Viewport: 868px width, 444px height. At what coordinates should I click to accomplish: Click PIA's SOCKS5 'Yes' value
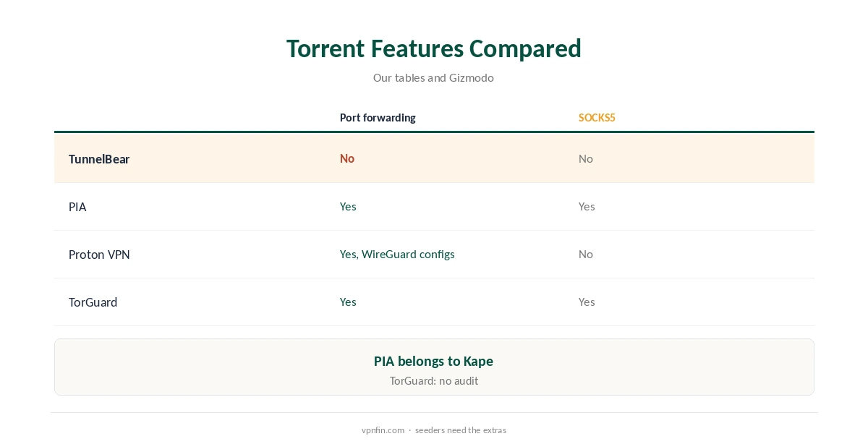coord(587,206)
